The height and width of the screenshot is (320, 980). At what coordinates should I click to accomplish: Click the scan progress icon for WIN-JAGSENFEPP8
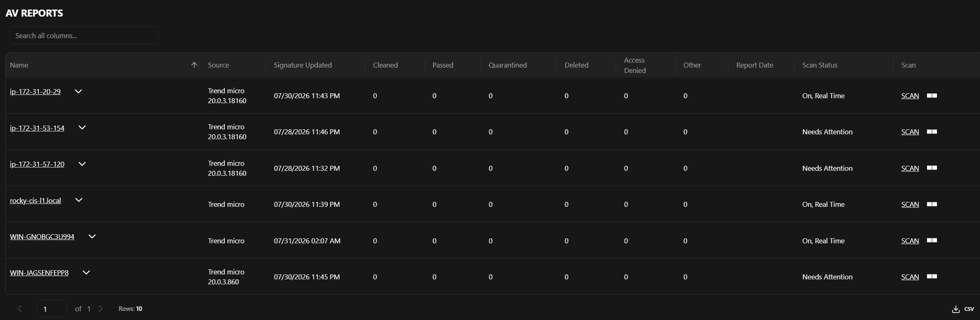click(x=932, y=277)
